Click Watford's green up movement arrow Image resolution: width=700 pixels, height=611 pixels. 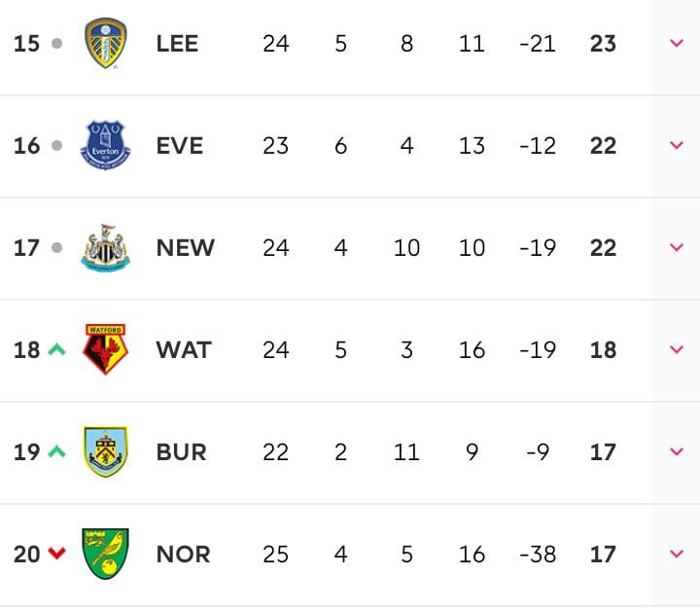[56, 350]
